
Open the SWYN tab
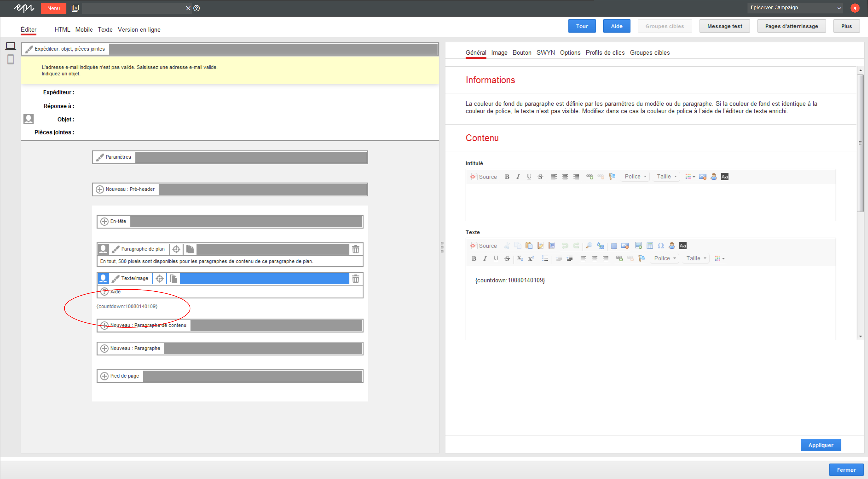pos(545,53)
